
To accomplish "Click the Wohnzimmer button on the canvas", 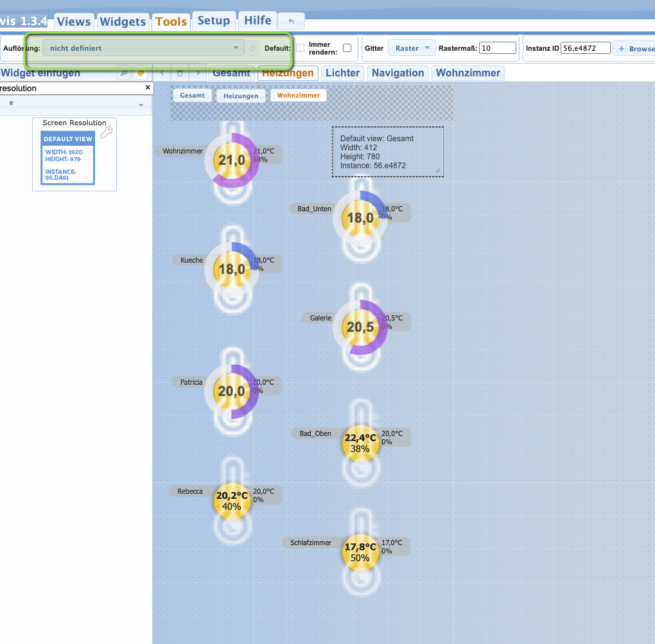I will (298, 95).
